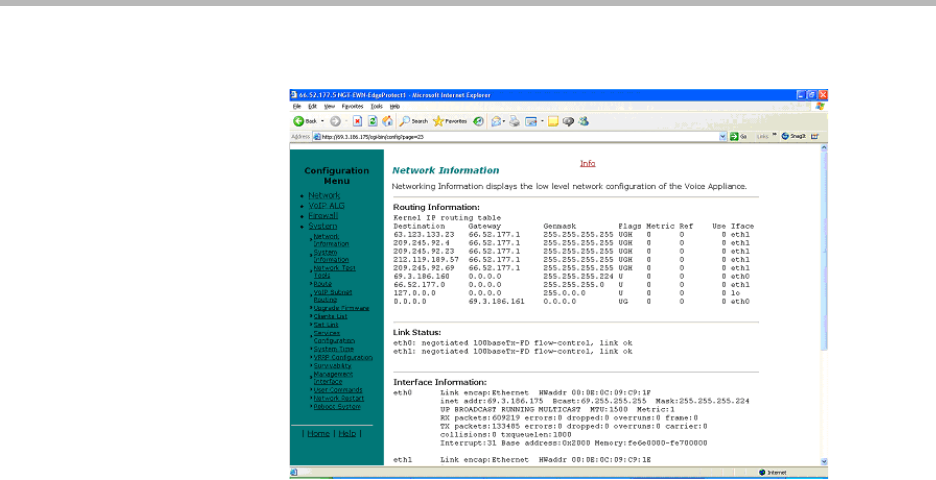Click the History toolbar icon
936x480 pixels.
[479, 121]
